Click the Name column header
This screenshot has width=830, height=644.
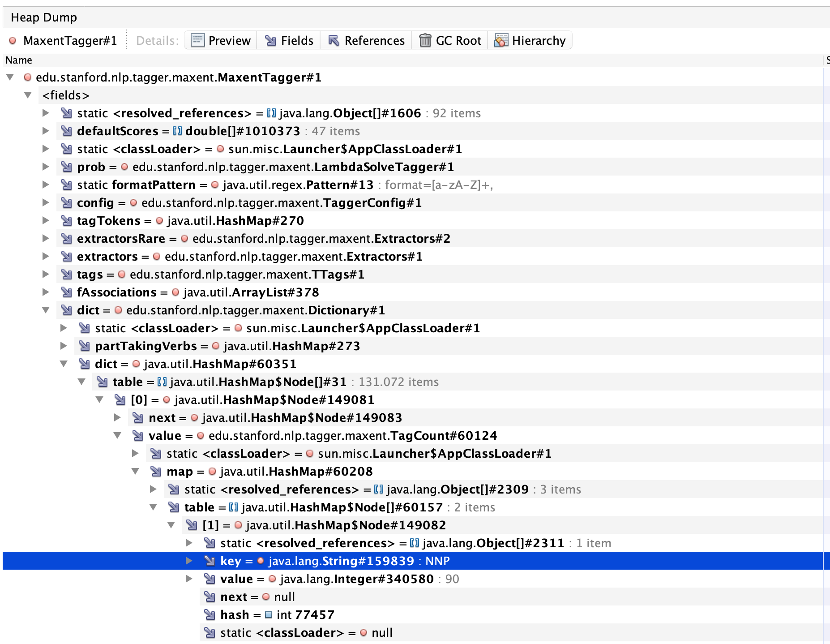coord(19,60)
